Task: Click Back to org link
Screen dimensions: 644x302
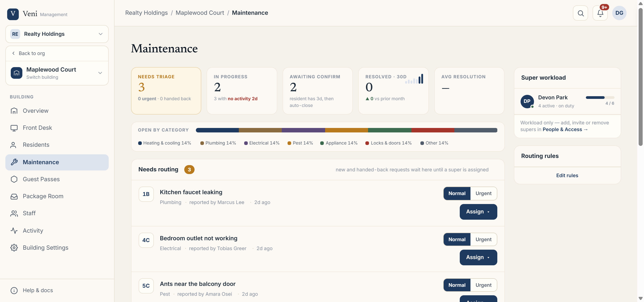Action: [x=57, y=53]
